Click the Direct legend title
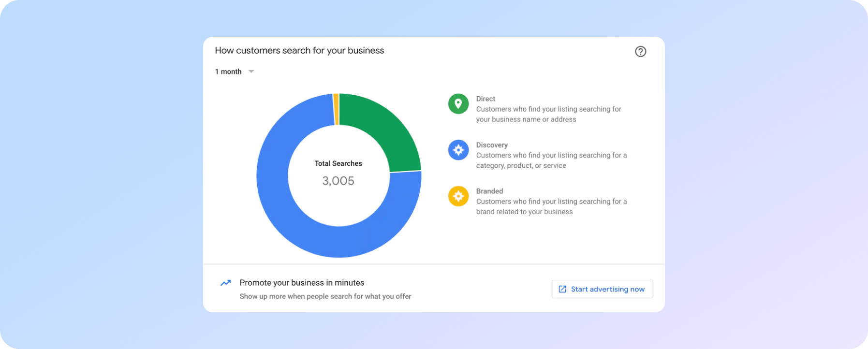Image resolution: width=868 pixels, height=349 pixels. [485, 99]
